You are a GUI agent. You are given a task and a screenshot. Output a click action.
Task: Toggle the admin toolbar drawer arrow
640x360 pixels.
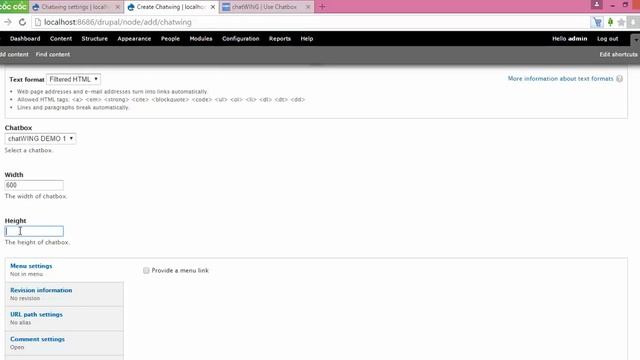(635, 40)
